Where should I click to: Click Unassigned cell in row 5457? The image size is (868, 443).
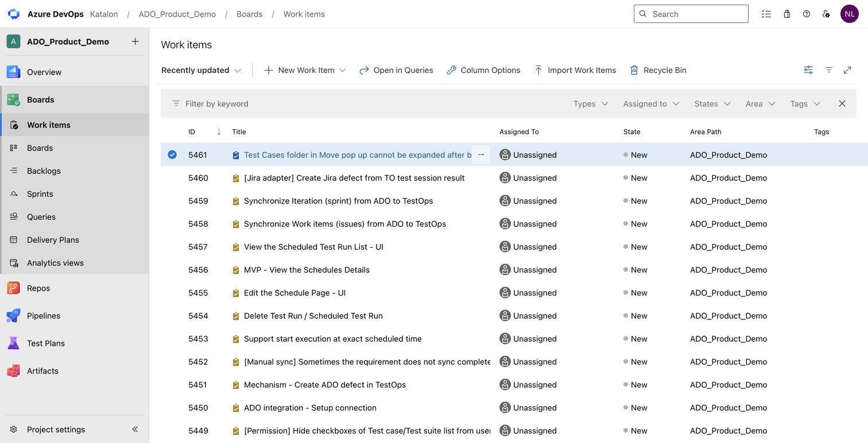pos(528,246)
